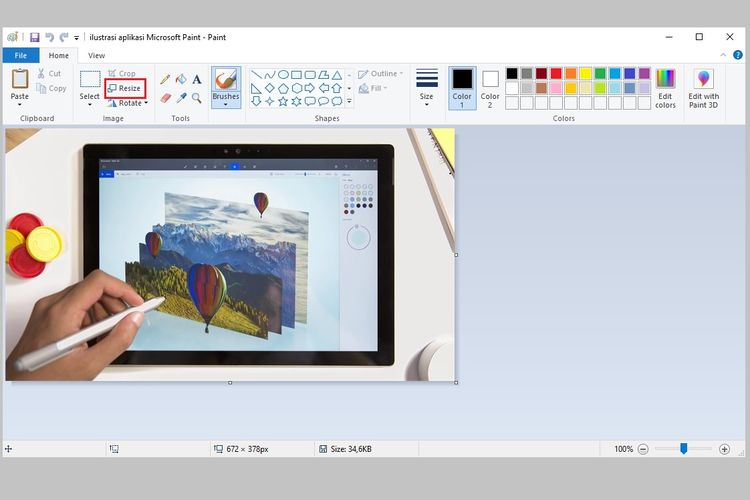The height and width of the screenshot is (500, 750).
Task: Choose the Six-point star shape
Action: coord(297,101)
